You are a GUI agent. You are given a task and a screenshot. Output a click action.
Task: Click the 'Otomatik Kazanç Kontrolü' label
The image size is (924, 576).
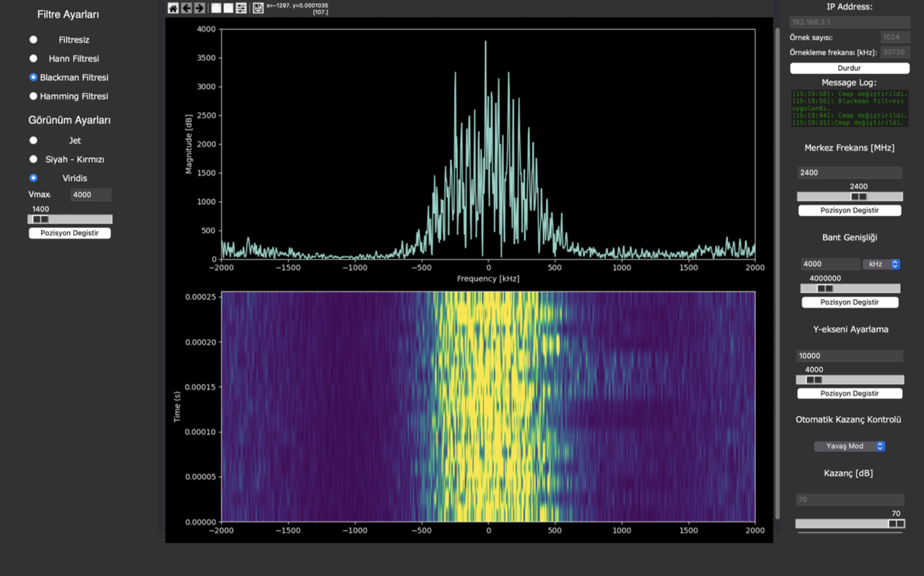tap(848, 419)
